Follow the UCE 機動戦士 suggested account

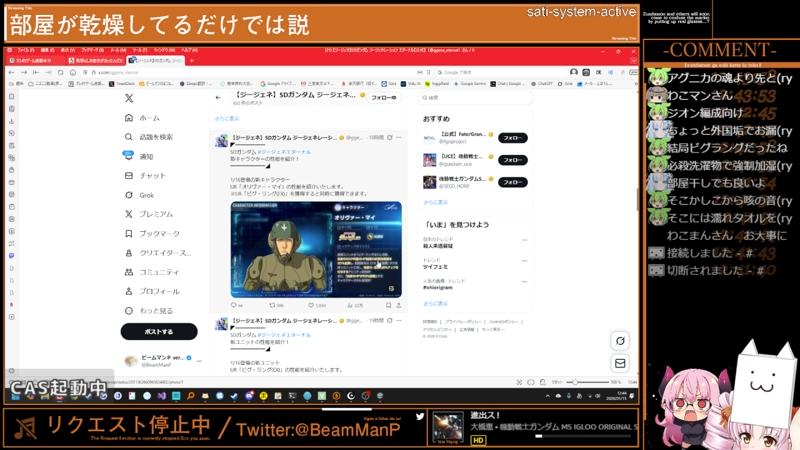513,160
